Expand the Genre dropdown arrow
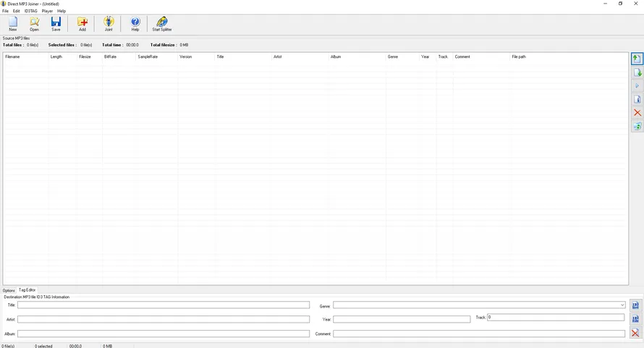 622,305
